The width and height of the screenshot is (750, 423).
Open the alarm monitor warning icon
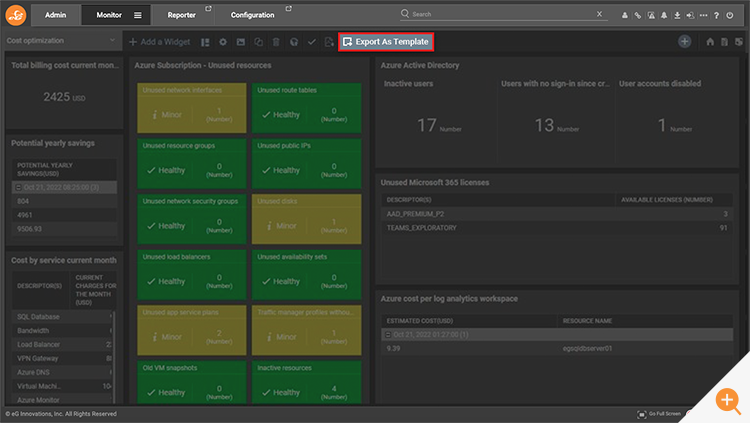click(651, 15)
